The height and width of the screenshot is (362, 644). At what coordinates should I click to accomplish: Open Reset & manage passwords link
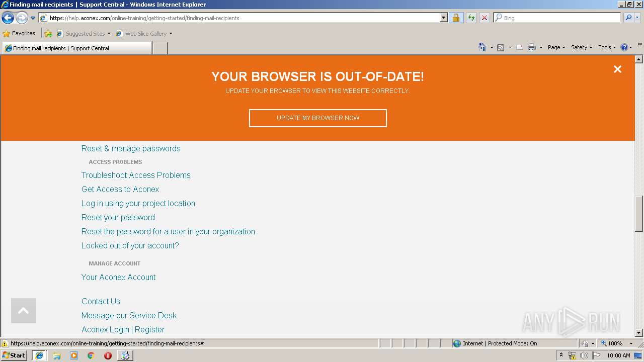tap(131, 148)
